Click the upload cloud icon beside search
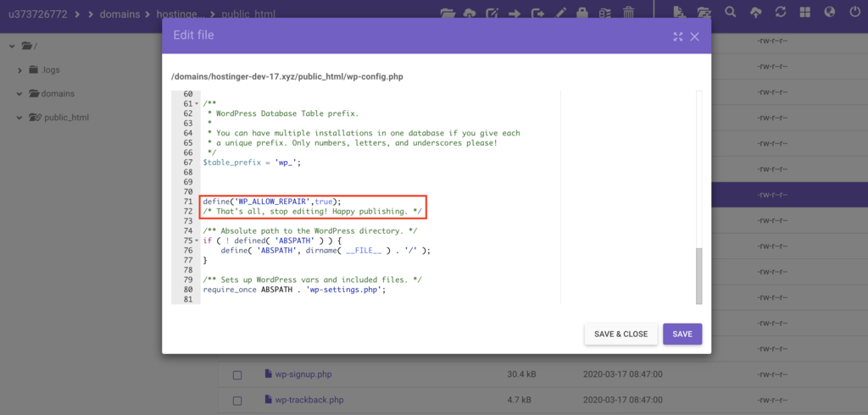868x415 pixels. 755,13
